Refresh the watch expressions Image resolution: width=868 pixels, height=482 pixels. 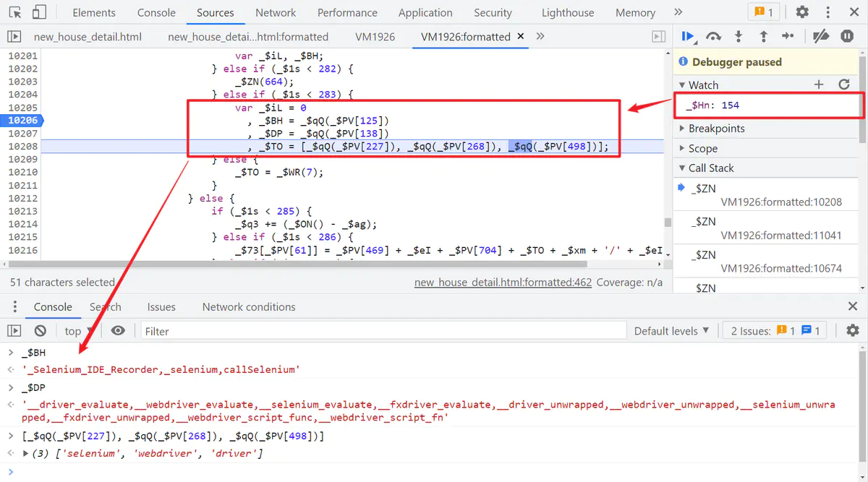pos(843,85)
